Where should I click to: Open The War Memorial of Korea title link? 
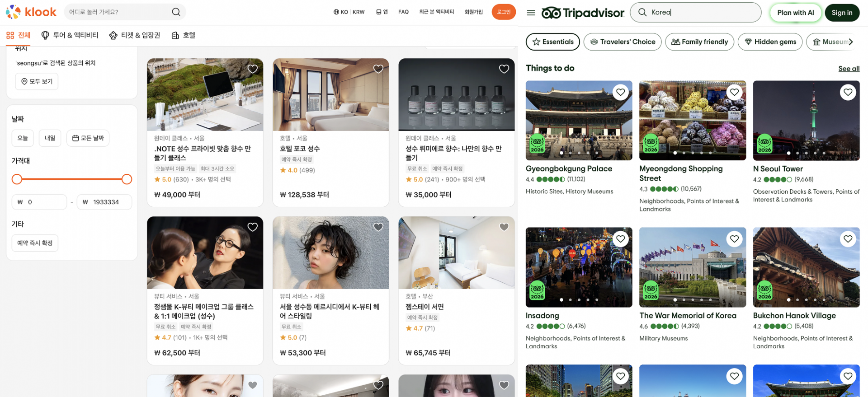[688, 316]
